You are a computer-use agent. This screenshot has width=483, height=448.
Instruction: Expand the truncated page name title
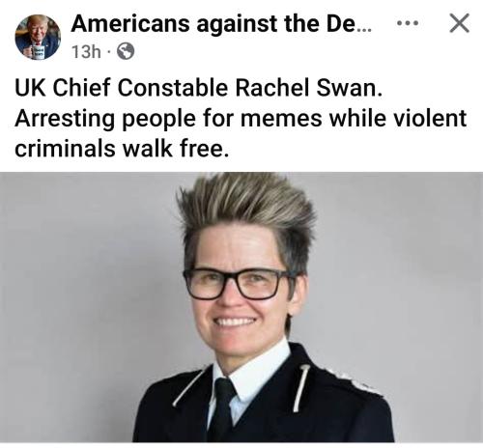pos(221,23)
